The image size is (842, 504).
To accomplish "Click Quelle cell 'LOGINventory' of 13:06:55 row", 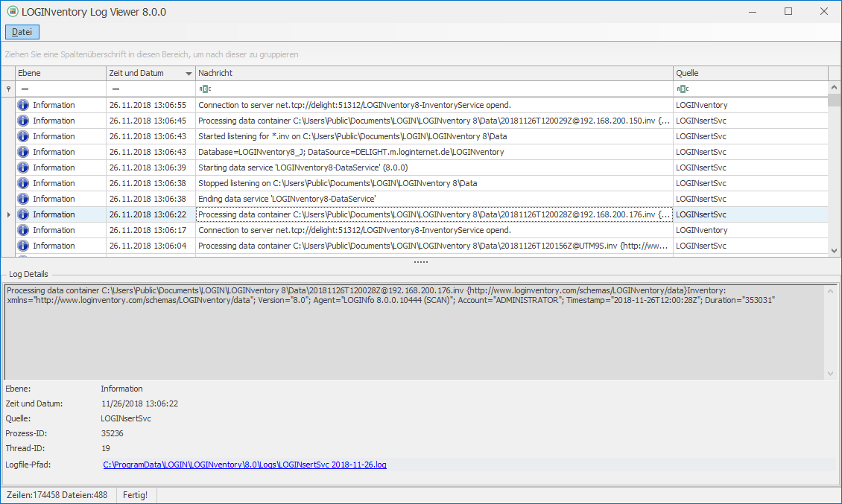I will click(x=750, y=105).
